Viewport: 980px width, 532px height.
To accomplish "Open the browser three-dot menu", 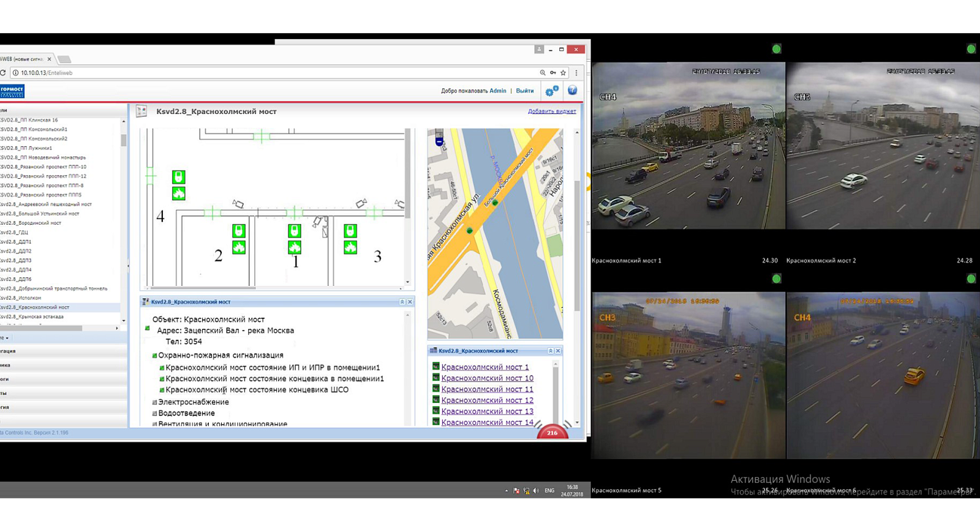I will (x=576, y=73).
